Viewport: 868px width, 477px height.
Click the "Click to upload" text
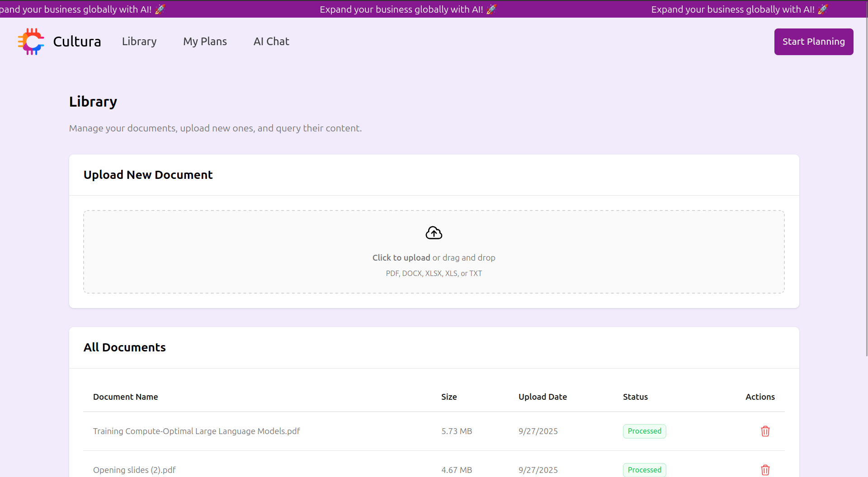pos(401,257)
